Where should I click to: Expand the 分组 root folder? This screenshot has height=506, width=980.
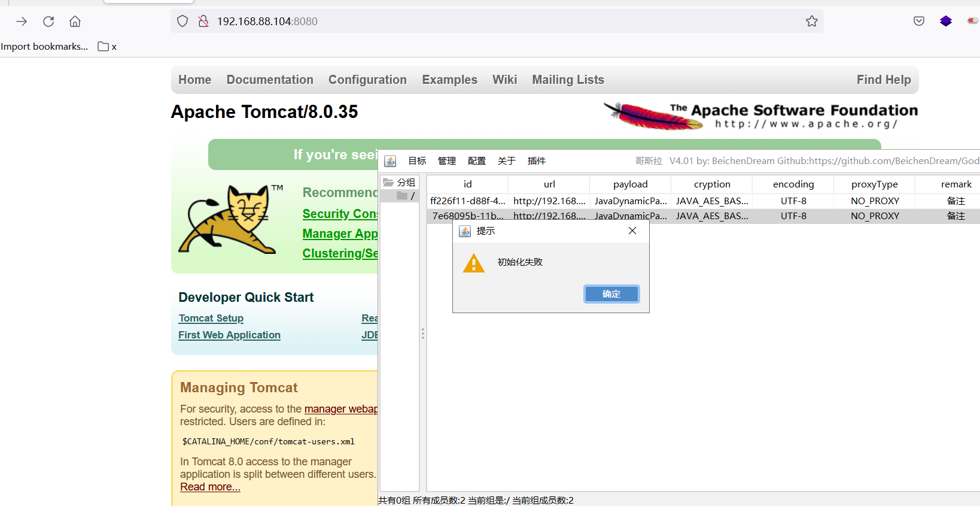coord(399,183)
